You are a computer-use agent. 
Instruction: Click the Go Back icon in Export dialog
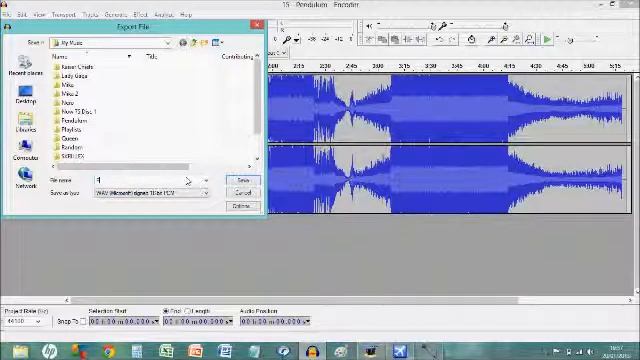[183, 42]
